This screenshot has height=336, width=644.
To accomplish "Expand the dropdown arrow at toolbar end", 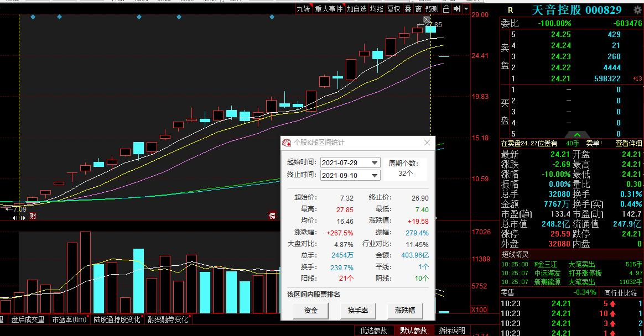I will (x=465, y=9).
